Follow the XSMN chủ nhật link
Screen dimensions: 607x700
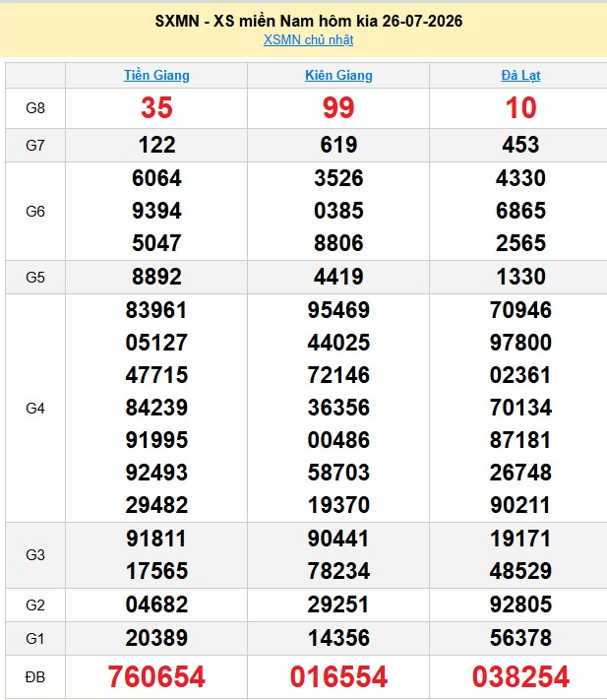308,39
